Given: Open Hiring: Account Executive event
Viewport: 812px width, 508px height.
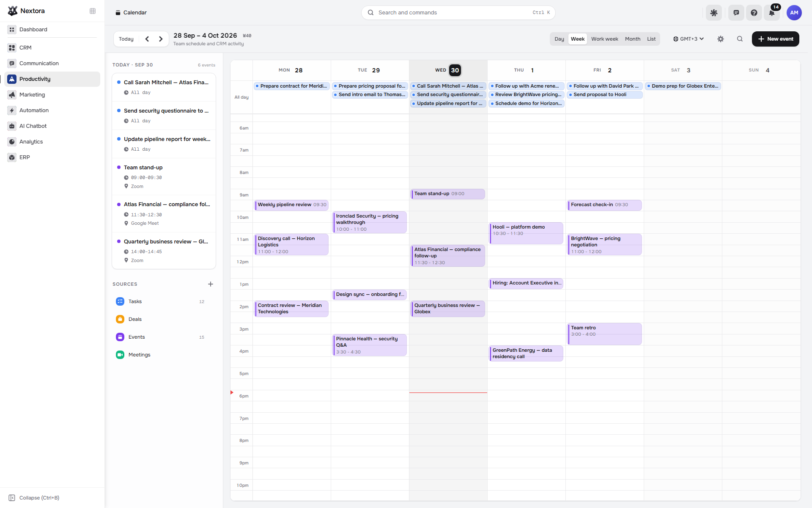Looking at the screenshot, I should (526, 284).
